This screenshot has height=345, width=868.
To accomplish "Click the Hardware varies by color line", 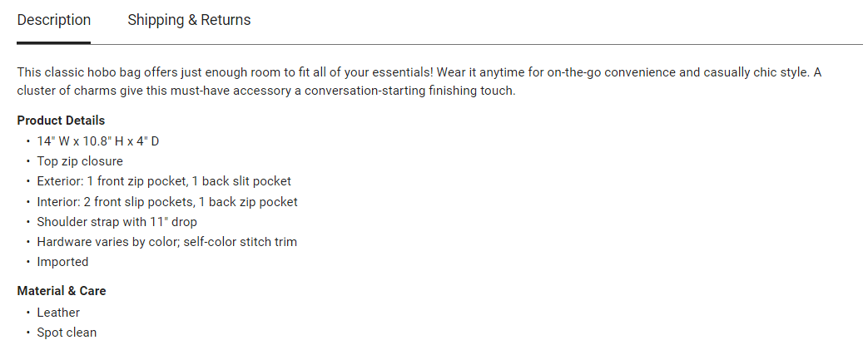I will click(167, 242).
